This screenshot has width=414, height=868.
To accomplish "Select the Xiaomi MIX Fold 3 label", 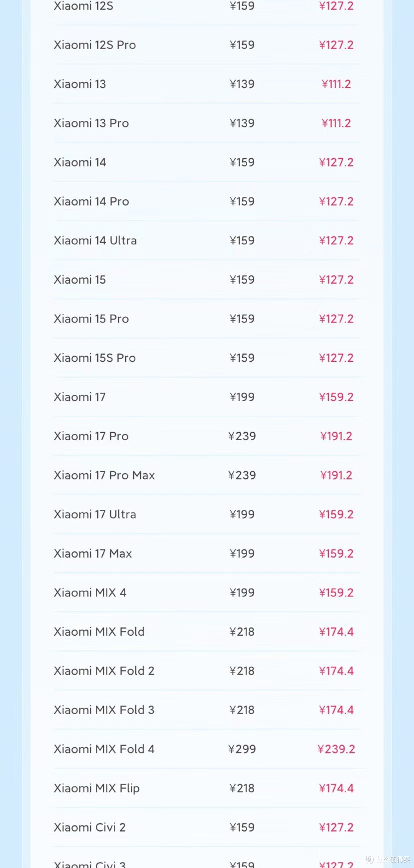I will (104, 710).
